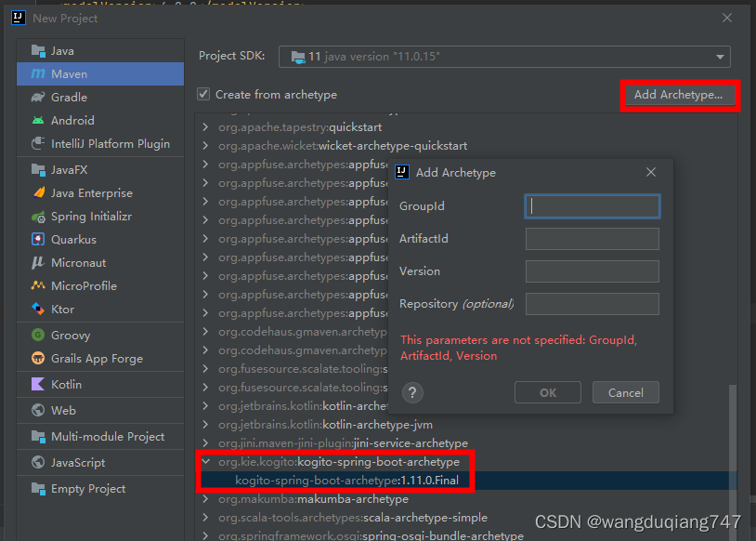The width and height of the screenshot is (756, 541).
Task: Close the Add Archetype dialog
Action: (651, 172)
